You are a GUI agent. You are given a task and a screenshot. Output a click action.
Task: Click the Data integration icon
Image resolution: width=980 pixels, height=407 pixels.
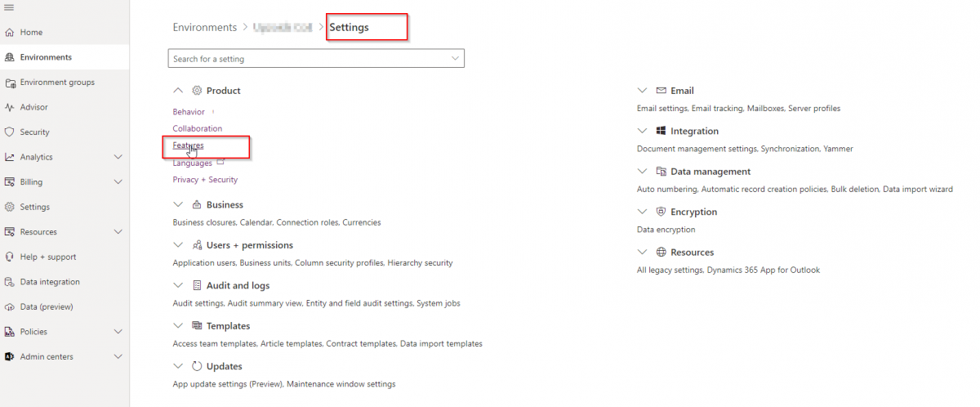tap(10, 282)
